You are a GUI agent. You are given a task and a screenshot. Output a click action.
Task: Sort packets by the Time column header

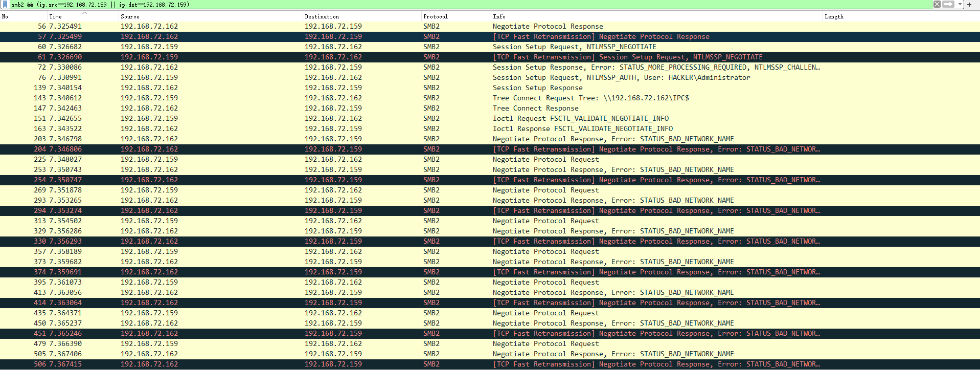point(83,16)
